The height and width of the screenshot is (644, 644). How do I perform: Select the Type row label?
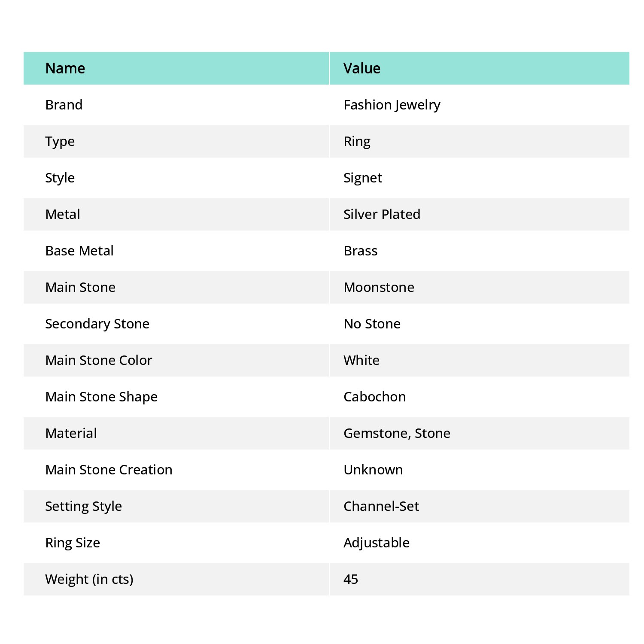60,141
